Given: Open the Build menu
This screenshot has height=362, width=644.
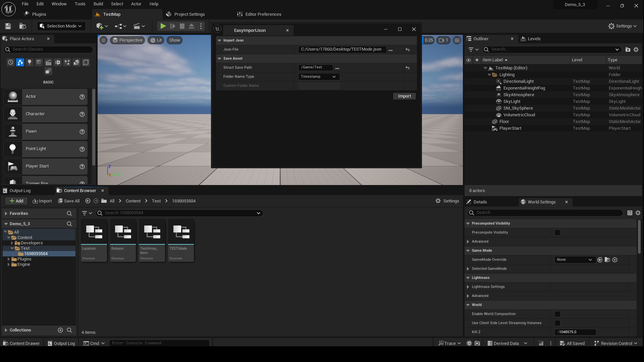Looking at the screenshot, I should point(98,4).
